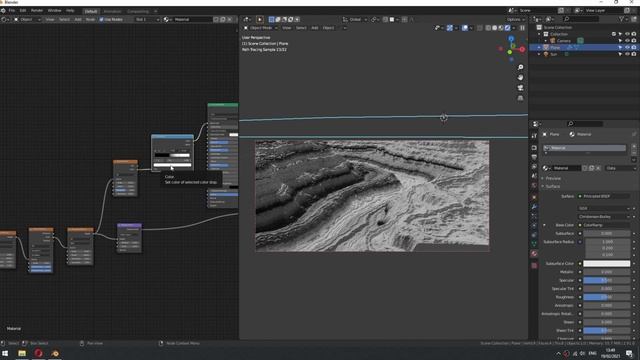Screen dimensions: 640x360
Task: Open the Tool properties tab icon
Action: point(534,136)
